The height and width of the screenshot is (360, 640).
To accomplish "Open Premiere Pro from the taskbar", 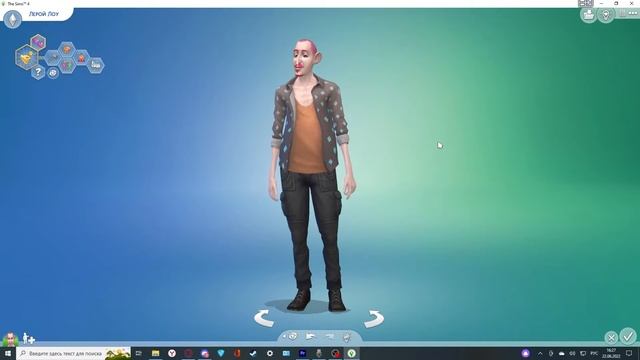I will [x=302, y=353].
